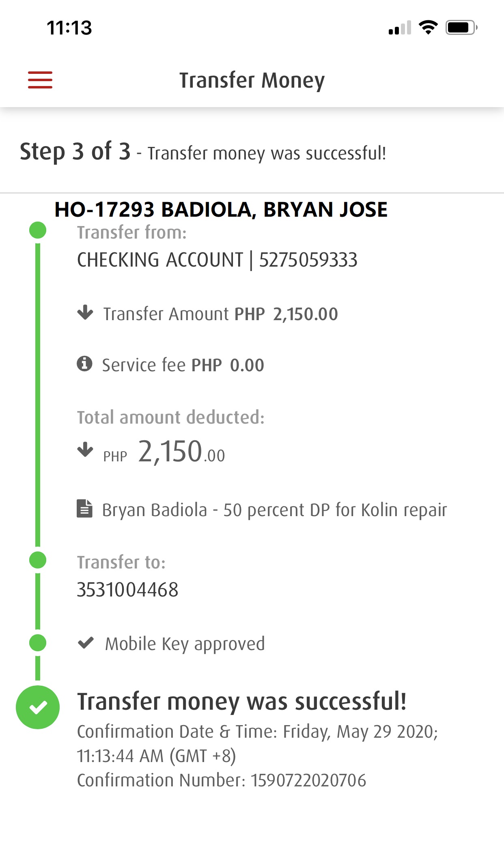
Task: Tap the document icon beside the remarks
Action: click(84, 509)
